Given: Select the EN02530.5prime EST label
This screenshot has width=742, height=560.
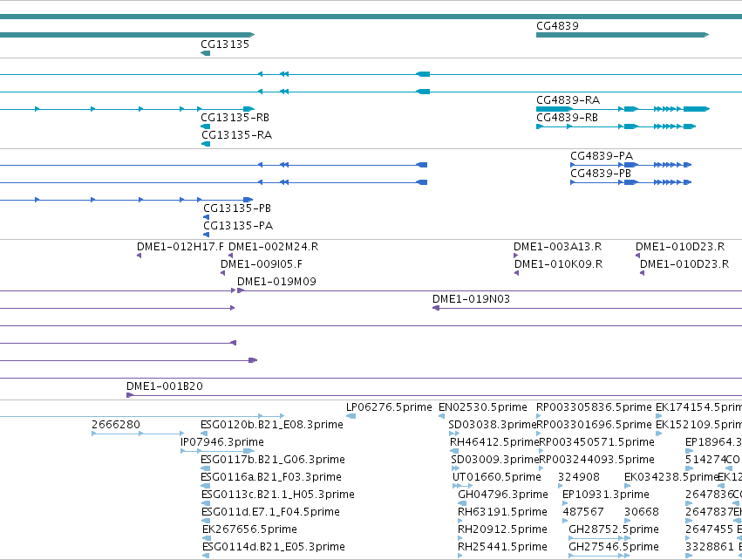Looking at the screenshot, I should [483, 407].
